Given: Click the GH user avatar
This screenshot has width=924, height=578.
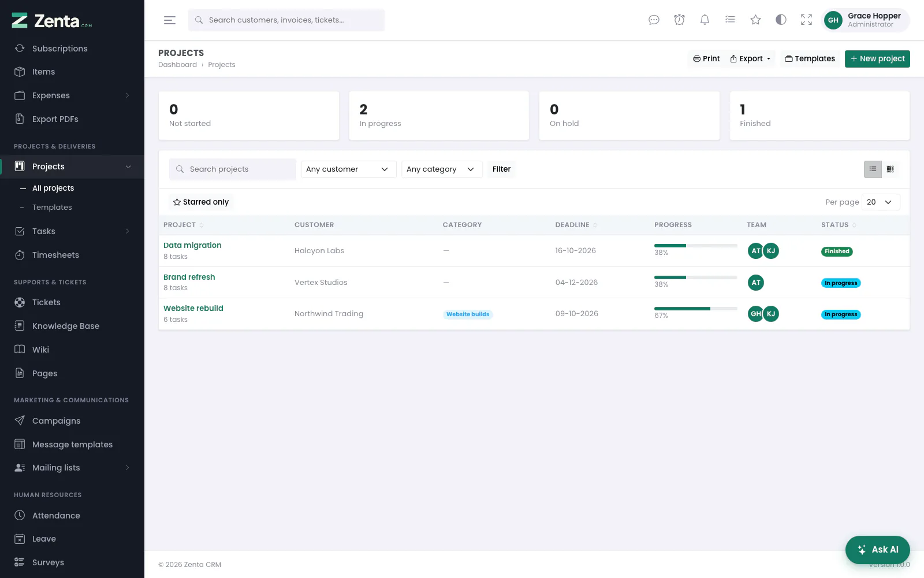Looking at the screenshot, I should coord(833,20).
